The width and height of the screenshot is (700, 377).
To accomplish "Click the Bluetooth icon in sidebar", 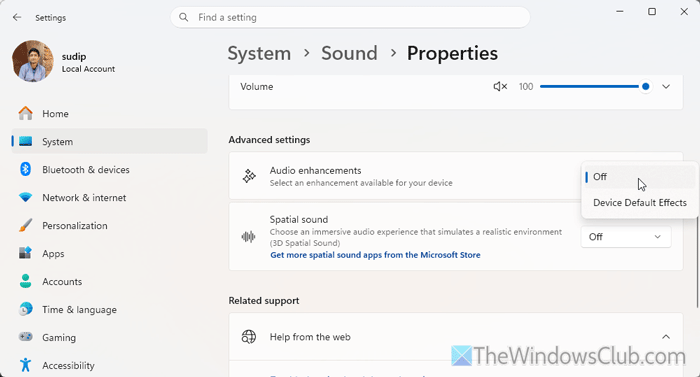I will pyautogui.click(x=25, y=169).
